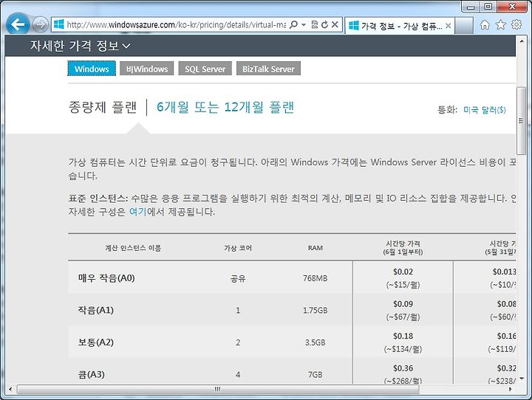Screen dimensions: 532x400
Task: Click the URL address field
Action: pyautogui.click(x=176, y=25)
